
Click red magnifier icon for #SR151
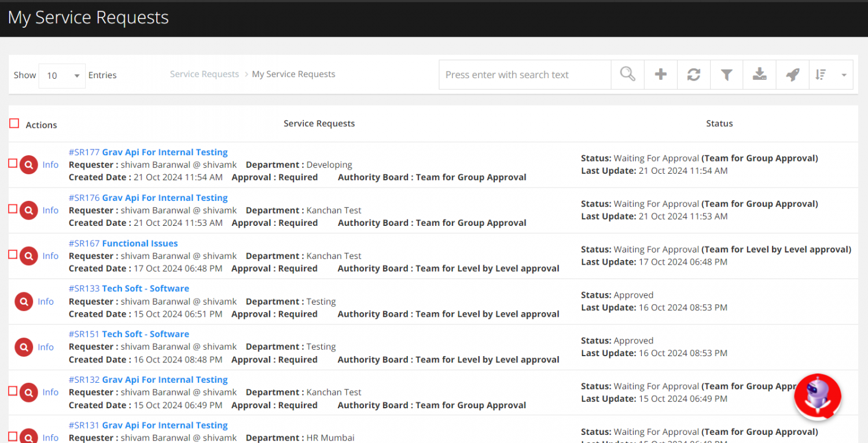[x=24, y=347]
